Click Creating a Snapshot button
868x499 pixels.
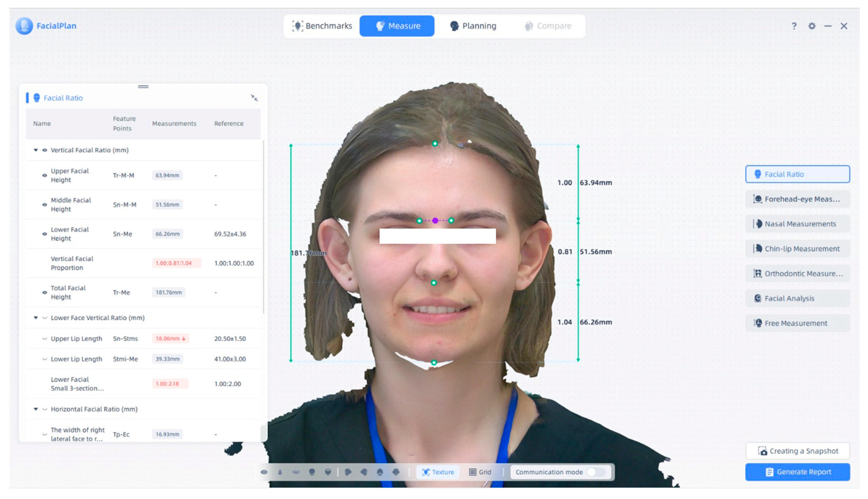pos(797,451)
